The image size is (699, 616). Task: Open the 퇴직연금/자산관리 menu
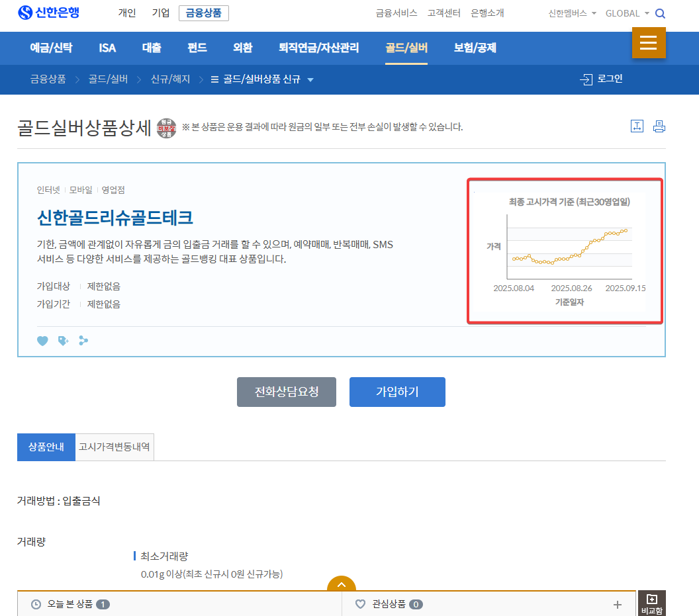[x=319, y=48]
